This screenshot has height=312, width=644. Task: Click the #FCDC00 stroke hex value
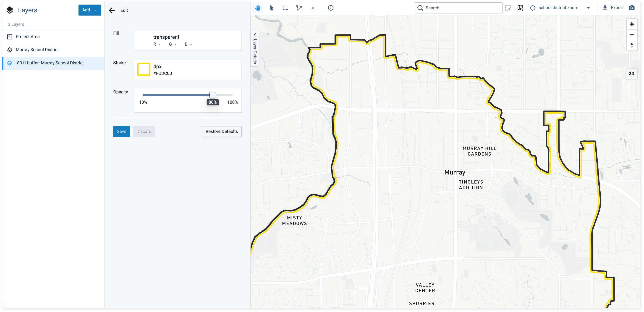pyautogui.click(x=162, y=73)
